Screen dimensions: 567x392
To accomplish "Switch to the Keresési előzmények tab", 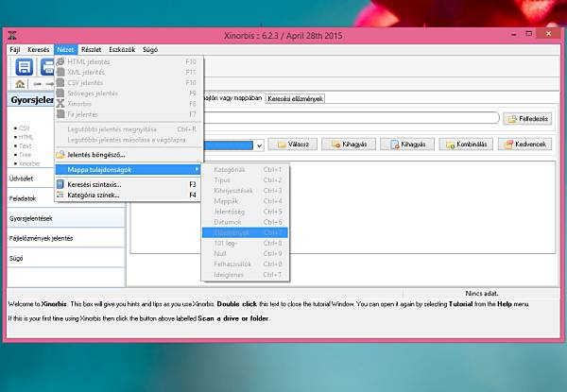I will coord(295,98).
